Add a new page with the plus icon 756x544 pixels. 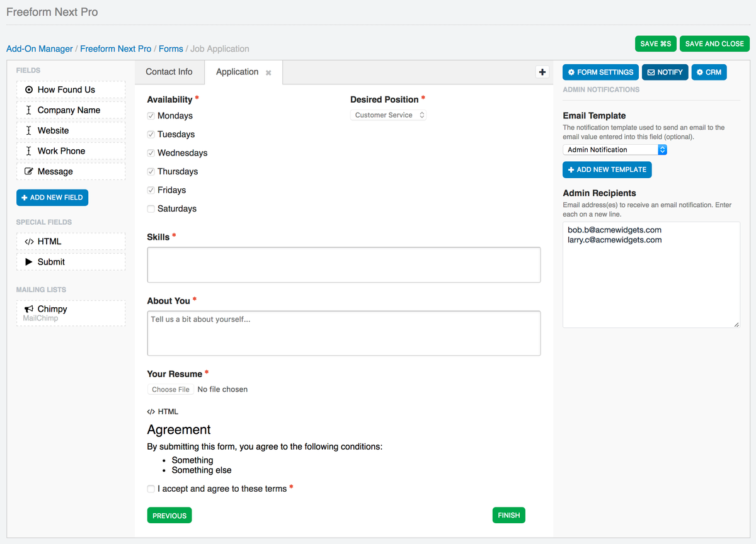[542, 72]
